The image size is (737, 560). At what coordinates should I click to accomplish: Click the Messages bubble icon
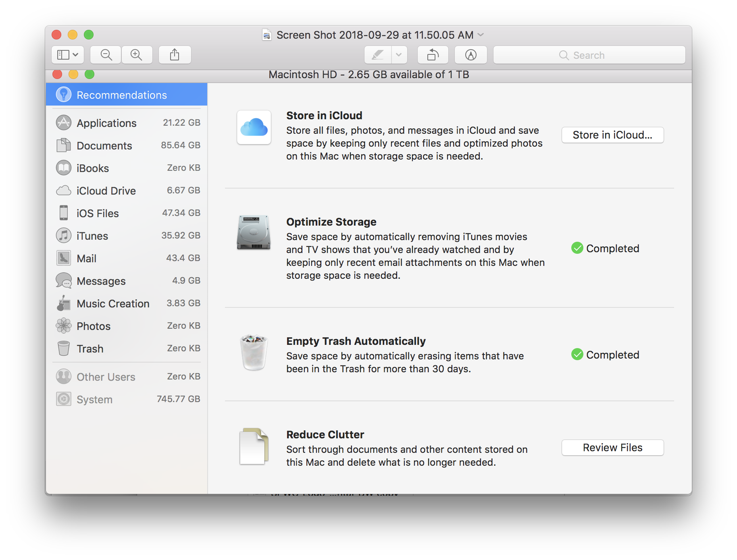64,280
